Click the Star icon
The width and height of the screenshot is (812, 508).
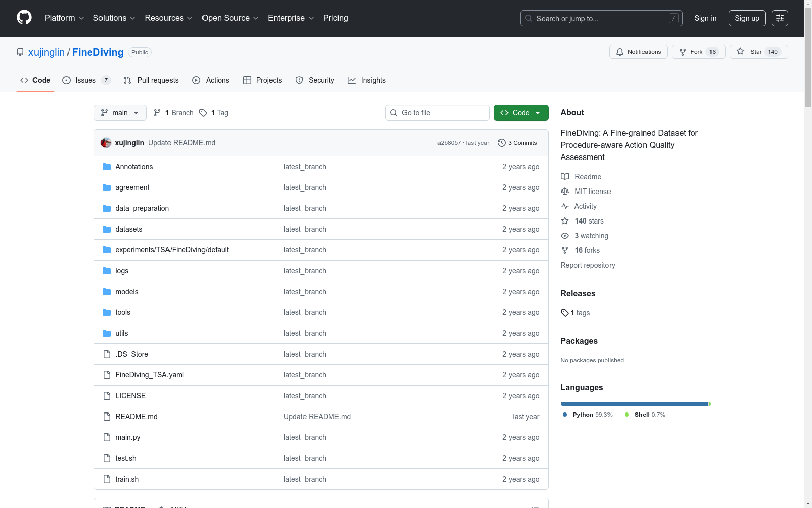coord(740,51)
